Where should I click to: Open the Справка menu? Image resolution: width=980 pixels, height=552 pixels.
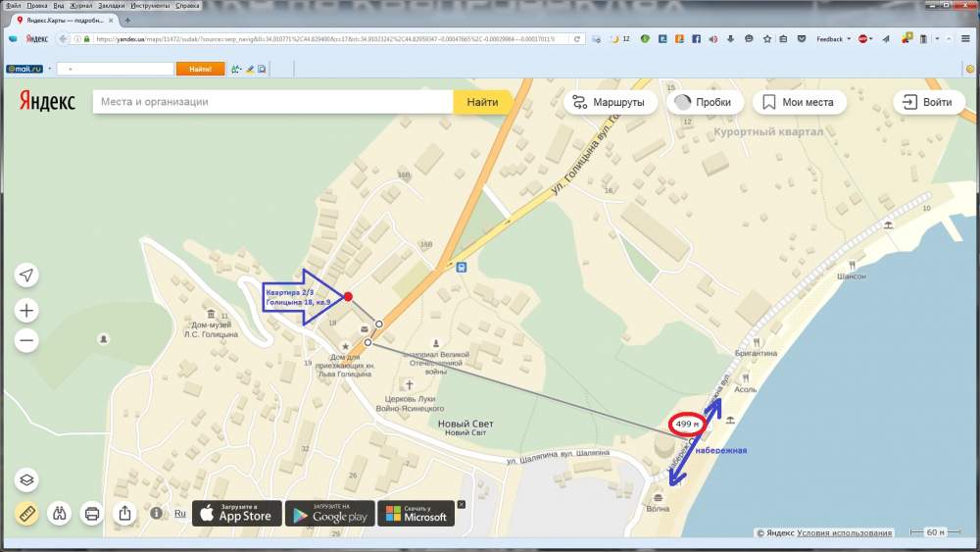pyautogui.click(x=187, y=5)
